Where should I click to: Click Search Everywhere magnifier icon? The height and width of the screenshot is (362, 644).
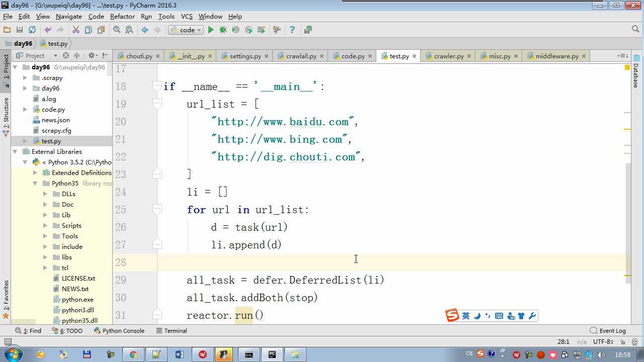635,30
